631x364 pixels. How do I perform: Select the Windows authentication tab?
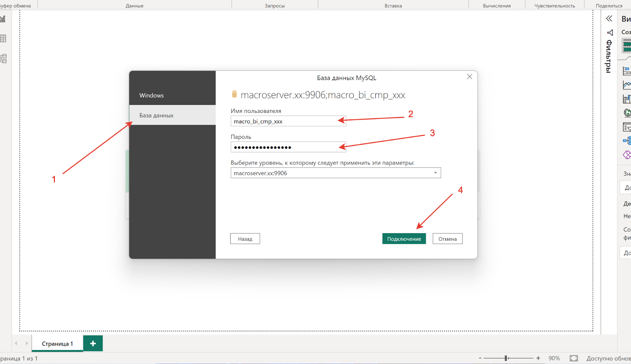(x=172, y=95)
